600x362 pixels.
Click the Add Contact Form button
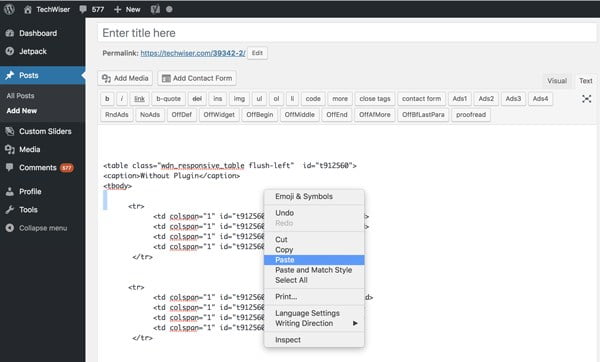pos(197,78)
